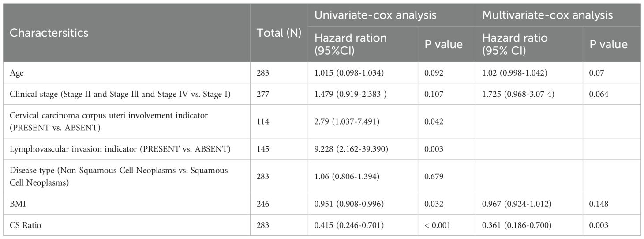Select the P value 0.679 cell
The image size is (644, 239).
click(x=433, y=176)
